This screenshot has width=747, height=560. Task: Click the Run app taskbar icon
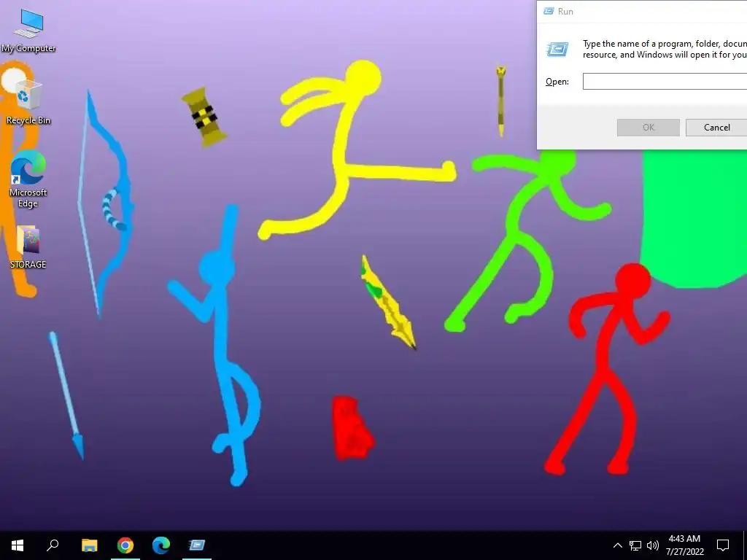click(197, 545)
